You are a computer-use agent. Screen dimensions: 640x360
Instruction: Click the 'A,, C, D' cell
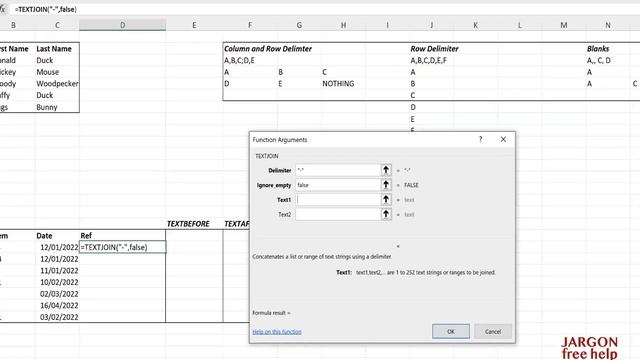pyautogui.click(x=608, y=60)
